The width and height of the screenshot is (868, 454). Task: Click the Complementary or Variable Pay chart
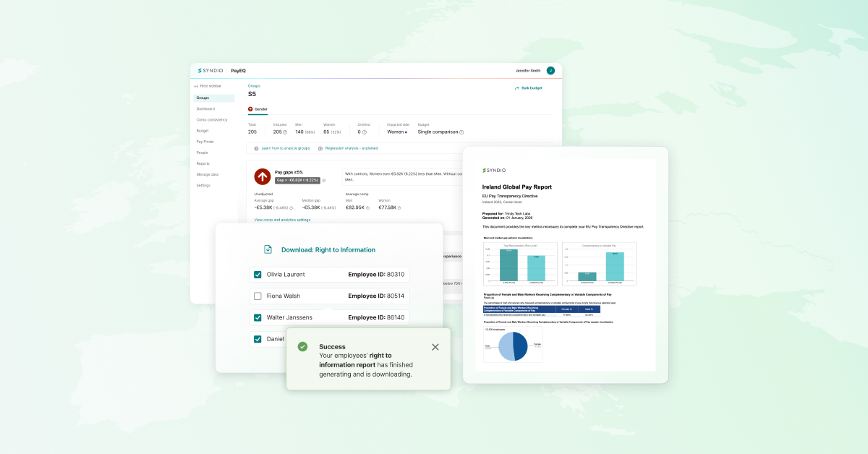point(599,264)
